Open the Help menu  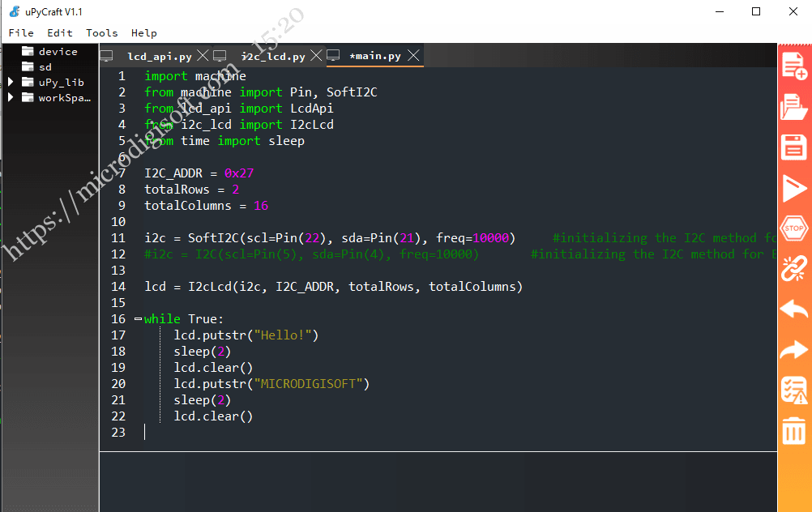pyautogui.click(x=143, y=33)
